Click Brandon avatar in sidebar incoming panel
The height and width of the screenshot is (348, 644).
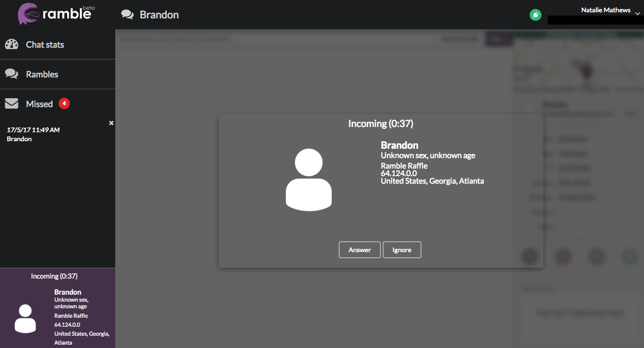click(x=25, y=319)
